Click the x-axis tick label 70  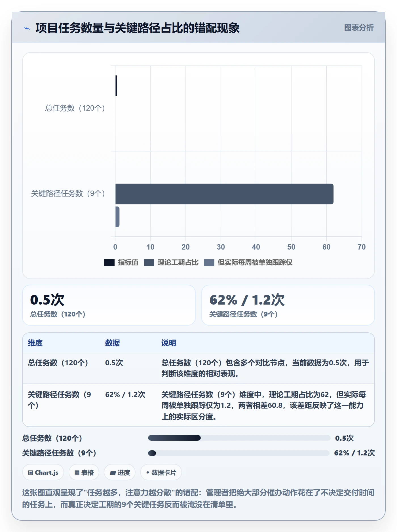[362, 247]
